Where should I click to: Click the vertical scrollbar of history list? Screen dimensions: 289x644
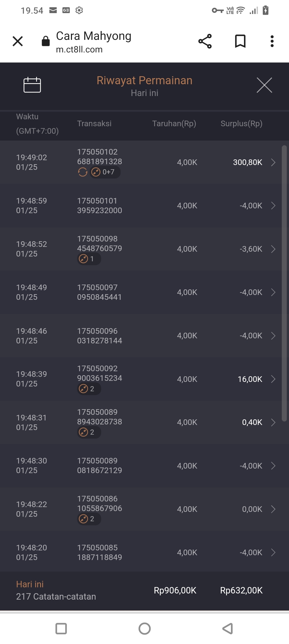[x=284, y=283]
